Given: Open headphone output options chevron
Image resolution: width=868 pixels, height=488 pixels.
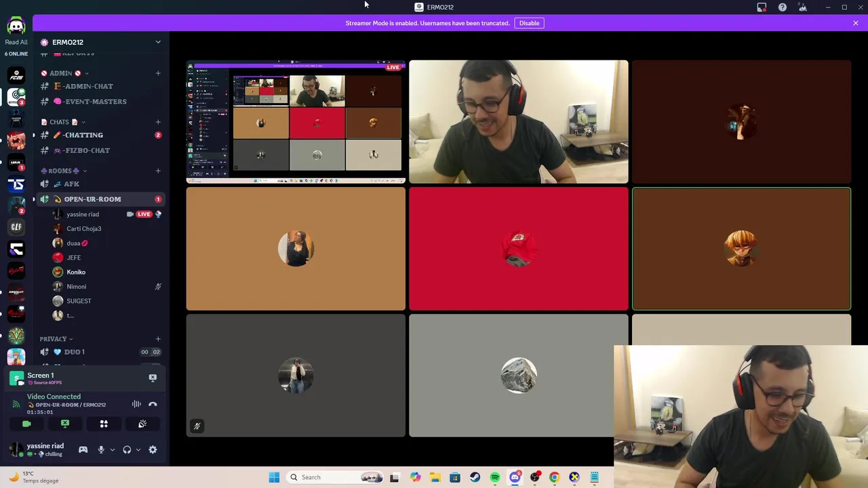Looking at the screenshot, I should tap(138, 449).
